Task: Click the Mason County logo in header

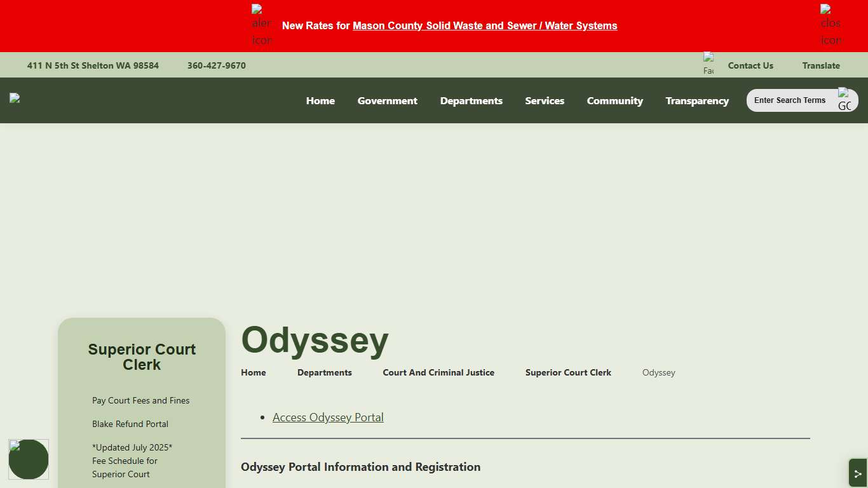Action: click(x=15, y=98)
